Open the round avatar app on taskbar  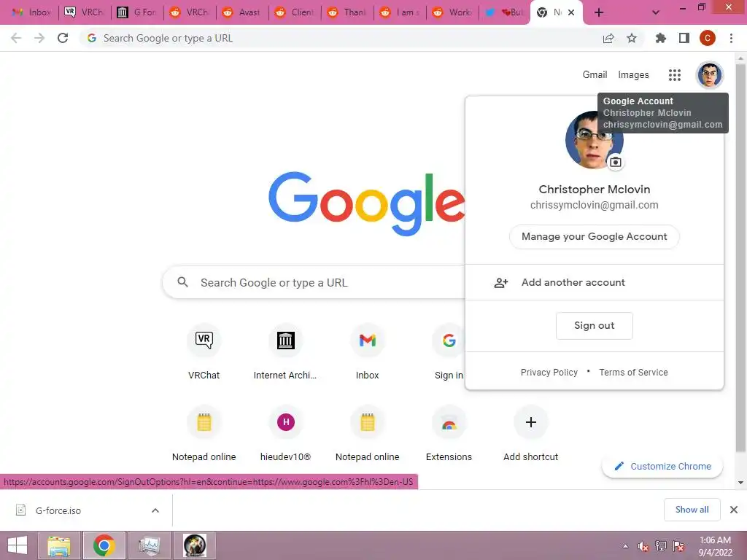[194, 545]
